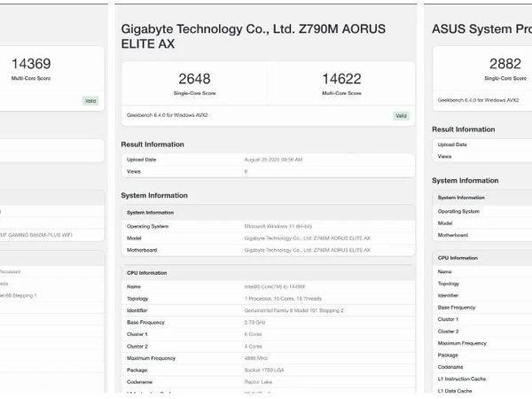Click 'Geekbench 6.4.0 for Windows AVX2' in the Gigabyte panel
Image resolution: width=532 pixels, height=399 pixels.
click(168, 115)
